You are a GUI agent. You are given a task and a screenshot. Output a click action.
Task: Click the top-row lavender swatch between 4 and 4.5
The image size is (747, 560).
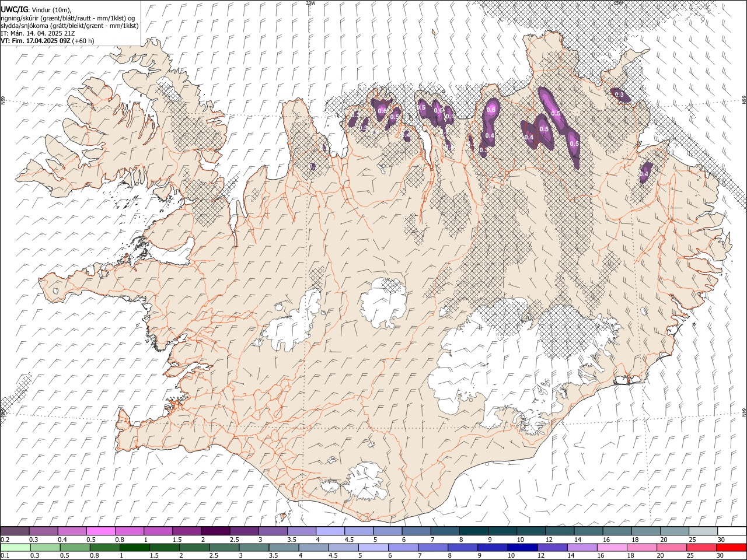(x=330, y=531)
